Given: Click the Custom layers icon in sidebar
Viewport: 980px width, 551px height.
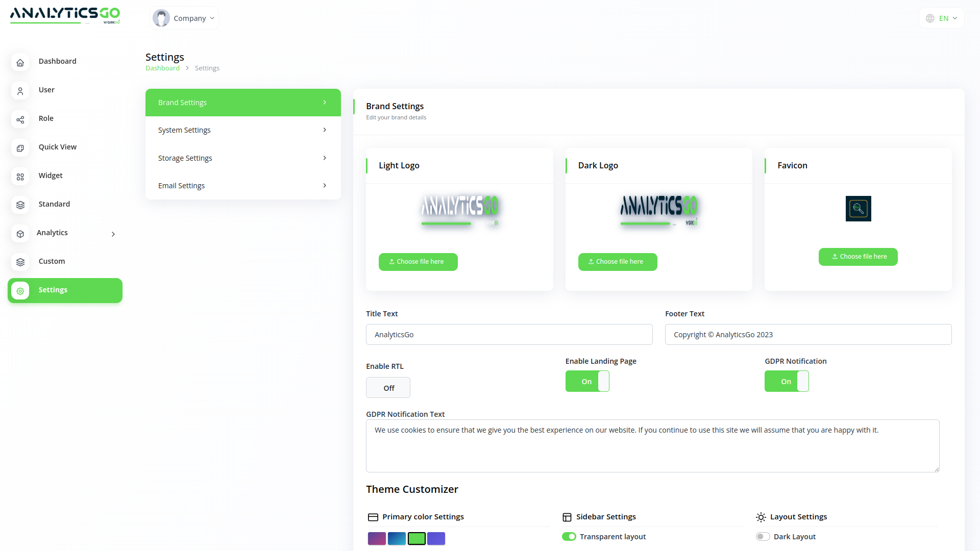Looking at the screenshot, I should 20,262.
